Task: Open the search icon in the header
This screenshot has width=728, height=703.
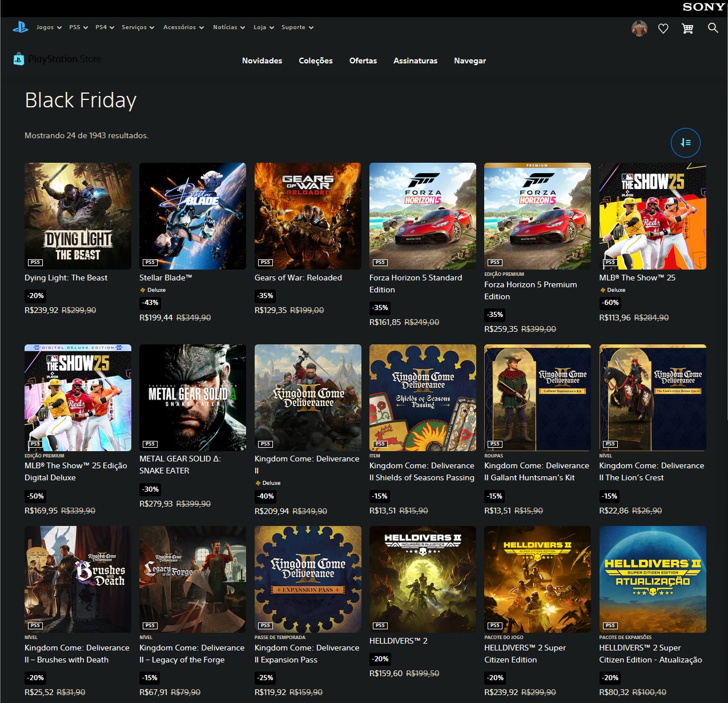Action: [713, 27]
